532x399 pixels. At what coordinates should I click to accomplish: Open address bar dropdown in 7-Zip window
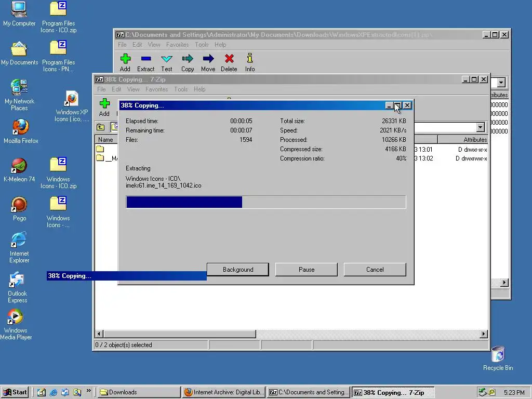480,127
